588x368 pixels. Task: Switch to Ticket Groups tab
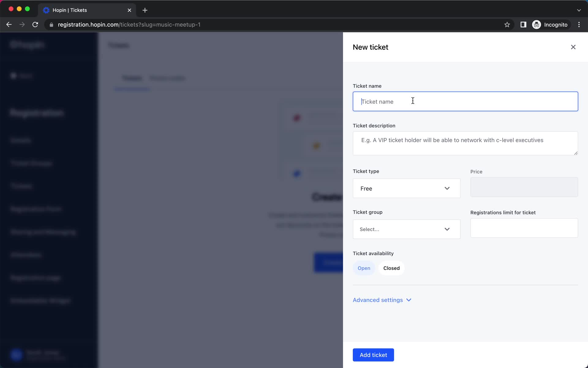(167, 78)
